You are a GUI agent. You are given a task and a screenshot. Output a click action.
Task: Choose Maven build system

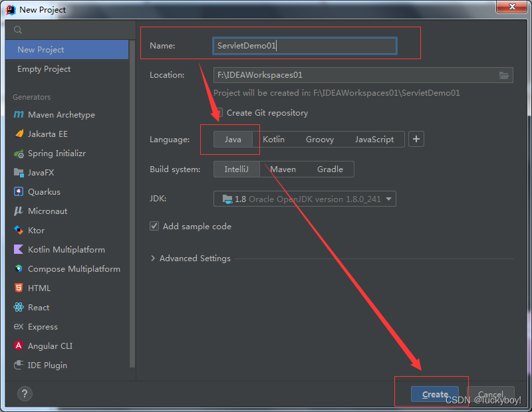pyautogui.click(x=283, y=169)
